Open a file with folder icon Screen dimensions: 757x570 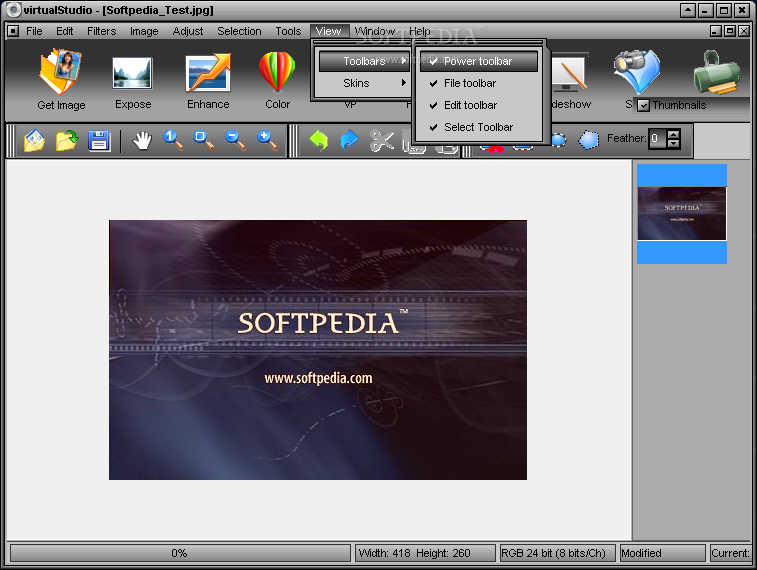(67, 140)
